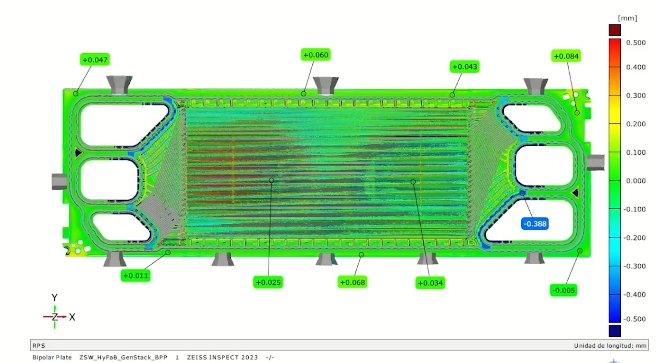
Task: Select the +0.060 deviation label
Action: [x=315, y=55]
